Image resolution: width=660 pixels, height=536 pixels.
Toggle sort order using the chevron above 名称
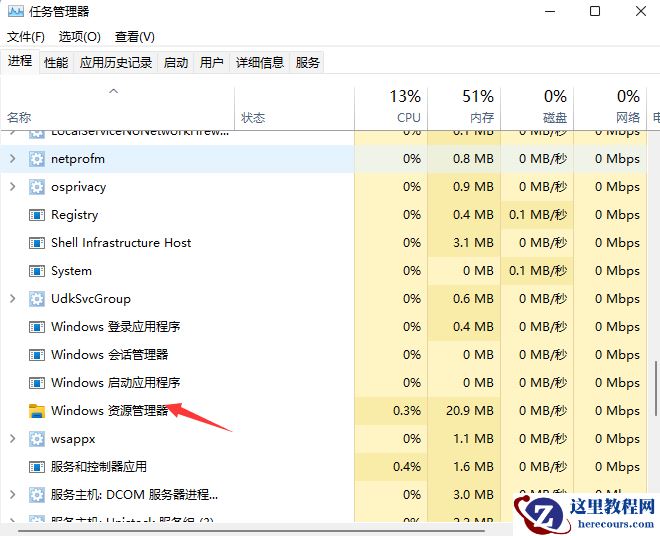(x=114, y=91)
